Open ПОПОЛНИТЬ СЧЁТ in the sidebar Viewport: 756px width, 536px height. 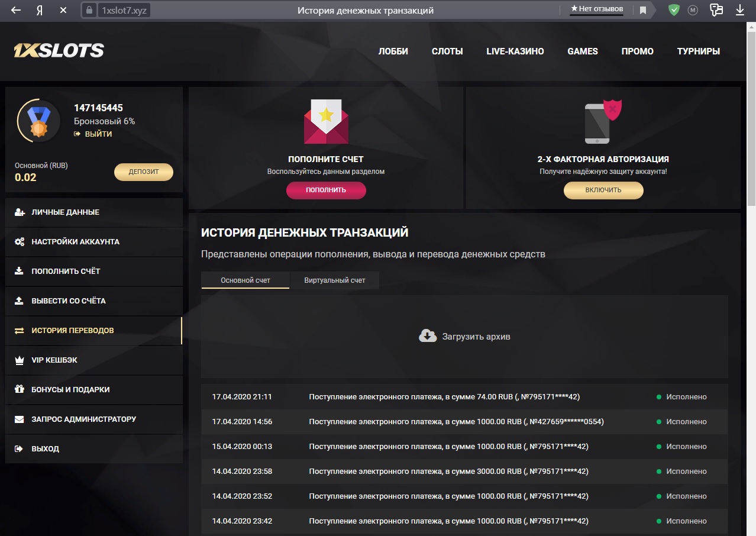click(93, 272)
